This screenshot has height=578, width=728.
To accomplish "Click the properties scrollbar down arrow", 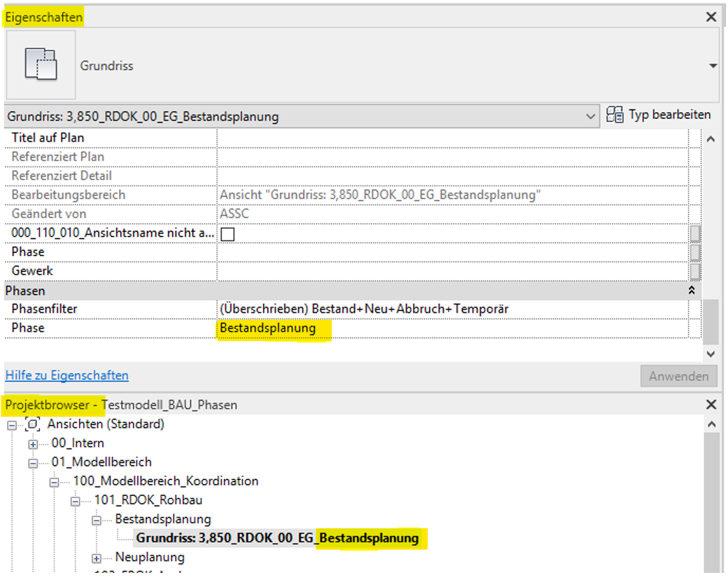I will (711, 354).
